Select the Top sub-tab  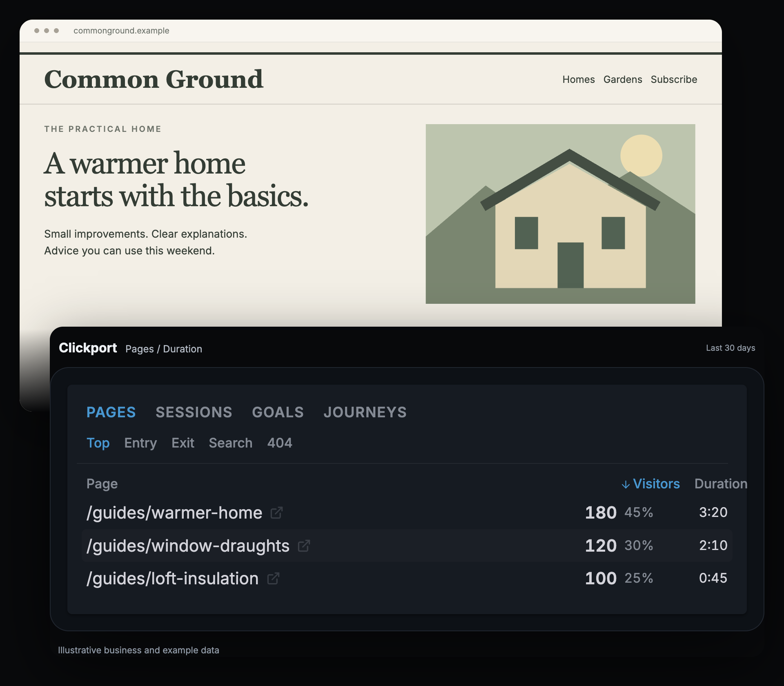[x=98, y=443]
